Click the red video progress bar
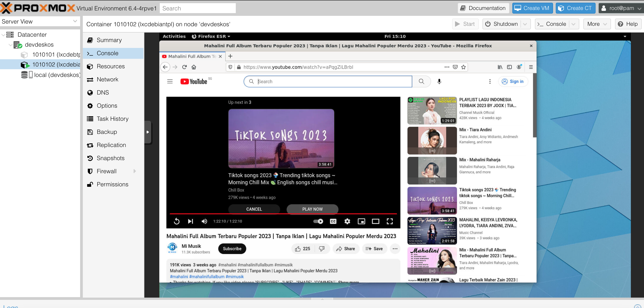The width and height of the screenshot is (644, 308). point(283,214)
